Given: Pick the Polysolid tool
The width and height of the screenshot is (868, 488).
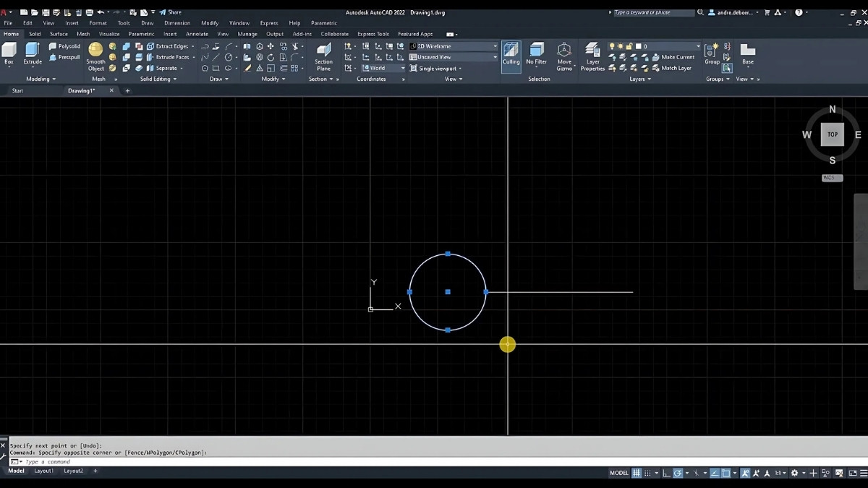Looking at the screenshot, I should (64, 46).
